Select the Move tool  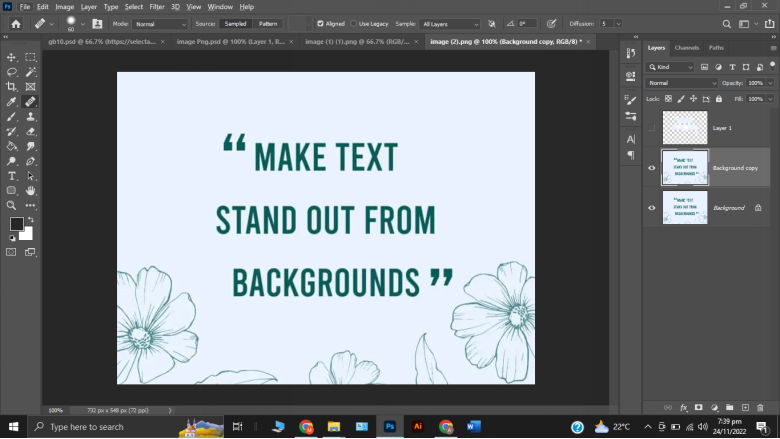(x=11, y=57)
